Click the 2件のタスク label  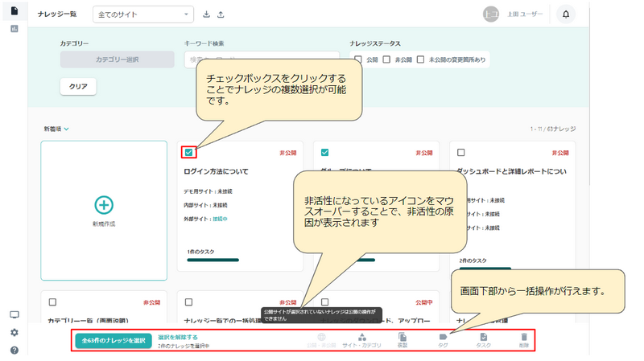pyautogui.click(x=473, y=260)
